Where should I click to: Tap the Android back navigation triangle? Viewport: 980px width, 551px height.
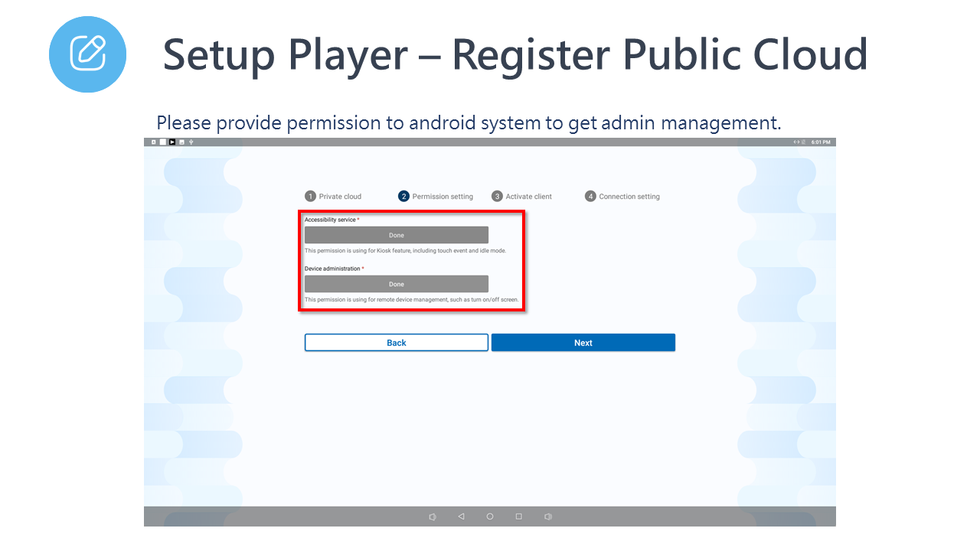coord(461,517)
